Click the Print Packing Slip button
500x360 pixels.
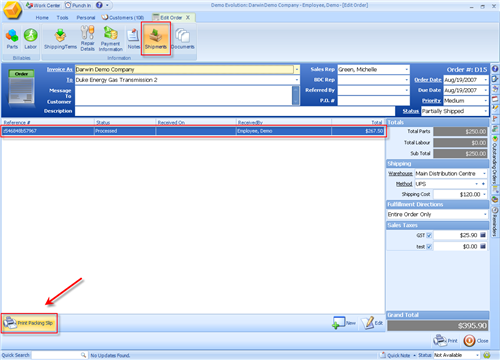point(29,323)
